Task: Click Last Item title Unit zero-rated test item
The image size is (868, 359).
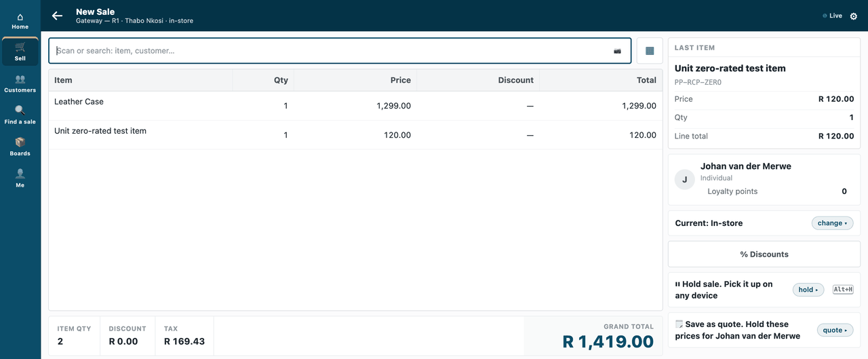Action: pyautogui.click(x=730, y=68)
